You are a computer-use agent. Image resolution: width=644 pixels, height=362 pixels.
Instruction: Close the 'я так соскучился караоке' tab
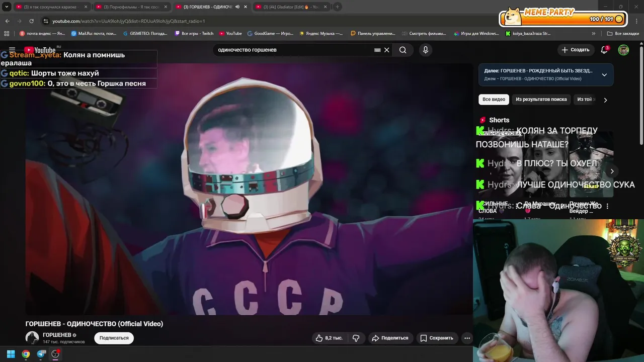[x=86, y=7]
